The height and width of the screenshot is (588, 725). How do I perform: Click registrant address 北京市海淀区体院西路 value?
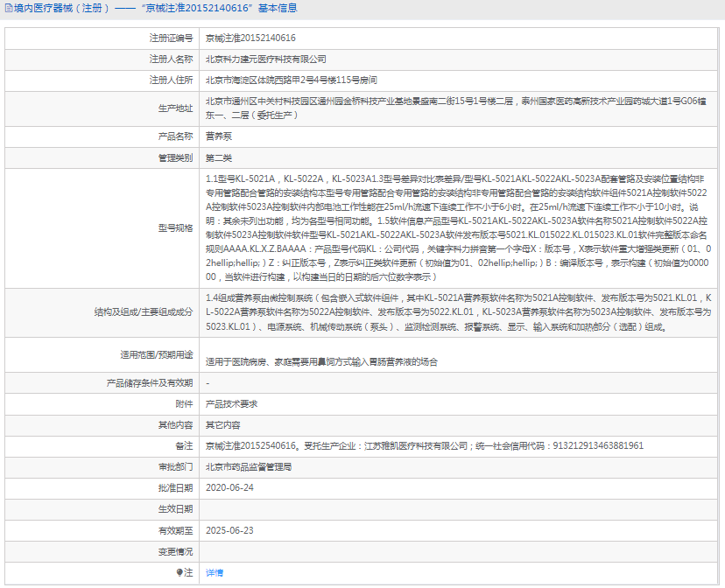click(x=292, y=80)
